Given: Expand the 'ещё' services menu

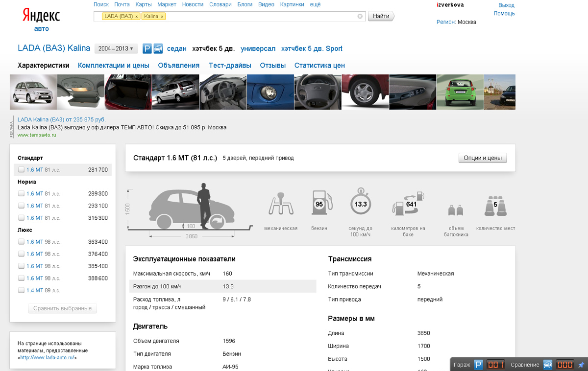Looking at the screenshot, I should tap(315, 4).
